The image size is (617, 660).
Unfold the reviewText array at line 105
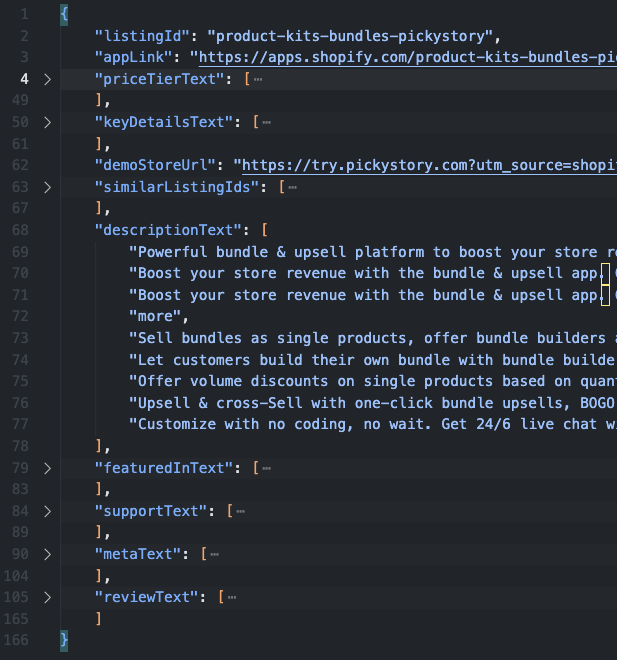pos(46,597)
